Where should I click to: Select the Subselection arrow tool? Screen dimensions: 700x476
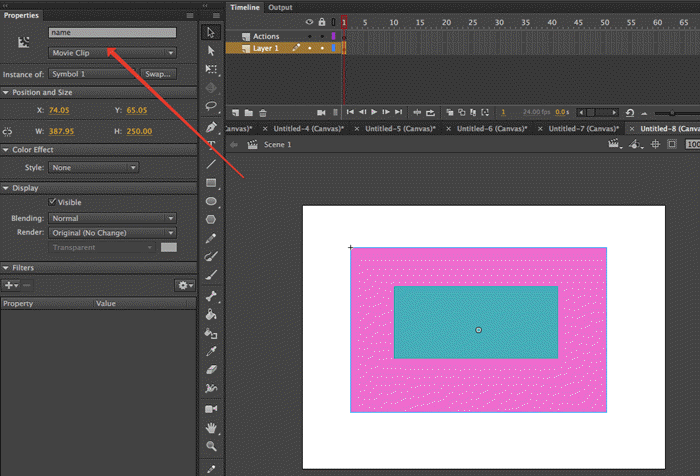(211, 50)
